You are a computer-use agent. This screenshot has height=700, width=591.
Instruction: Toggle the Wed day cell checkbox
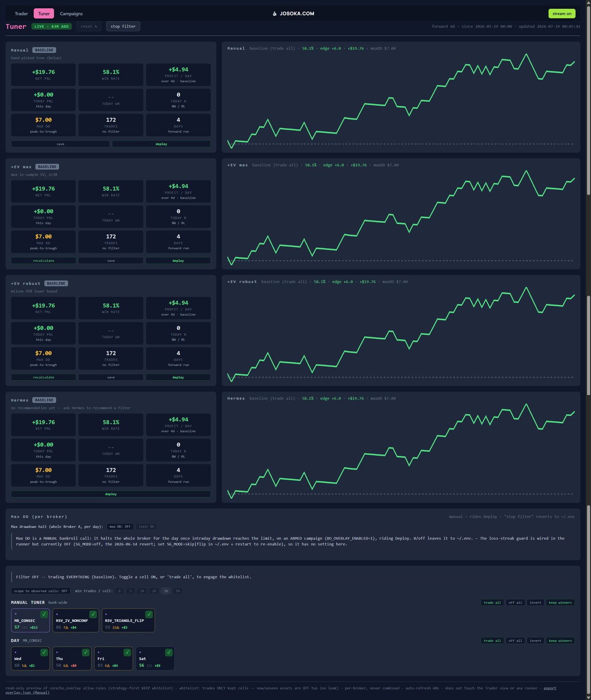[44, 652]
